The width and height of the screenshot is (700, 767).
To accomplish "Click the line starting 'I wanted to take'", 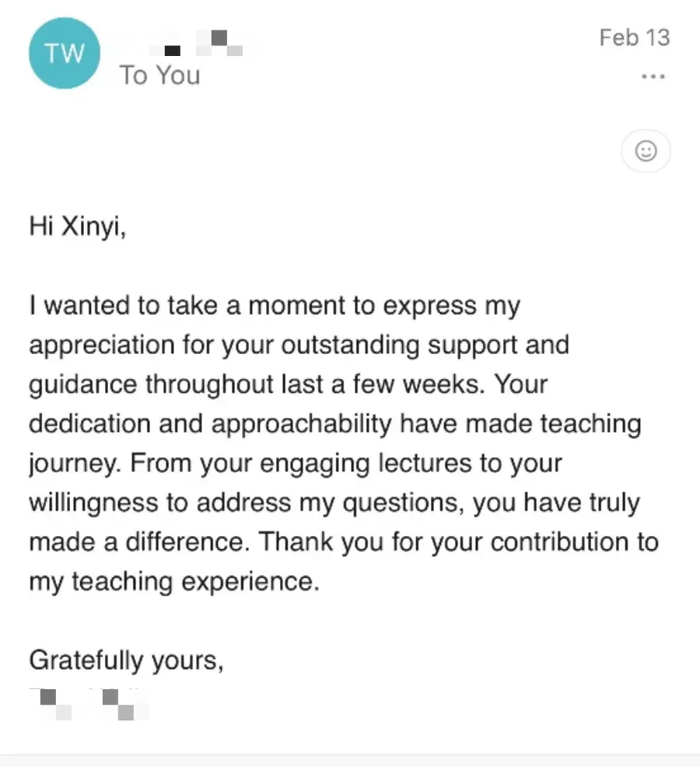I will [x=275, y=306].
